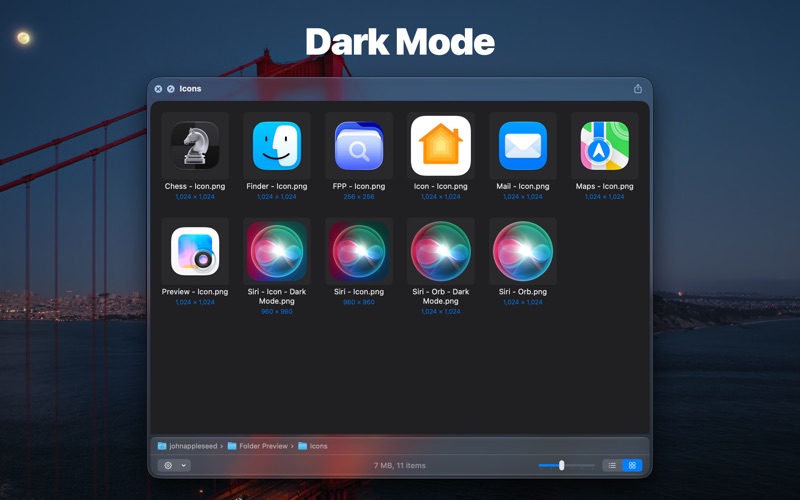Image resolution: width=800 pixels, height=500 pixels.
Task: Click the share button in title bar
Action: [638, 89]
